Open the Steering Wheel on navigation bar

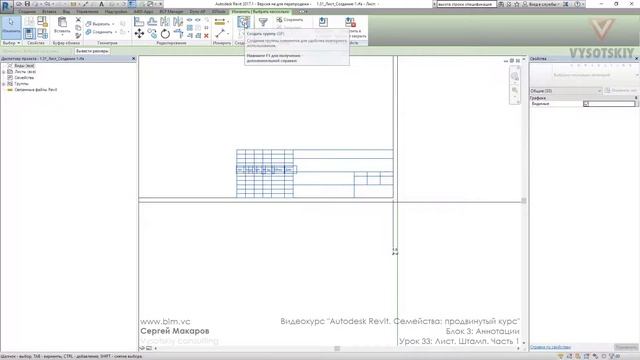coord(515,76)
